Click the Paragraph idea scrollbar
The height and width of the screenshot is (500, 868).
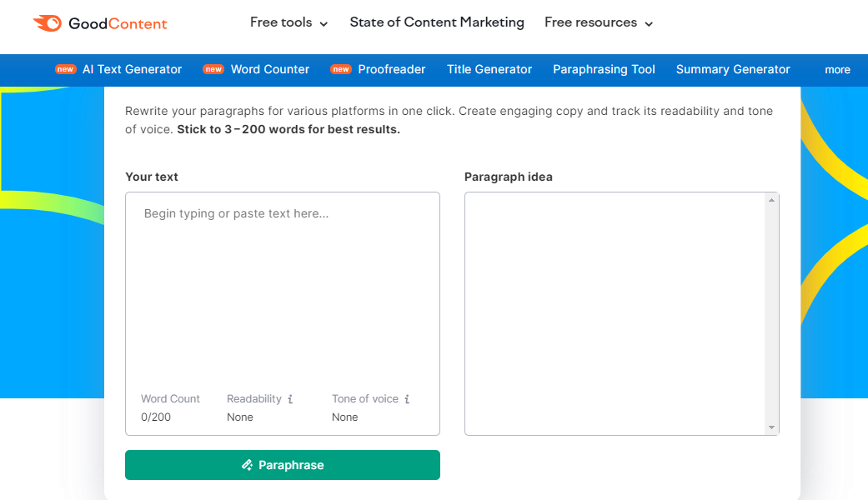pyautogui.click(x=773, y=312)
